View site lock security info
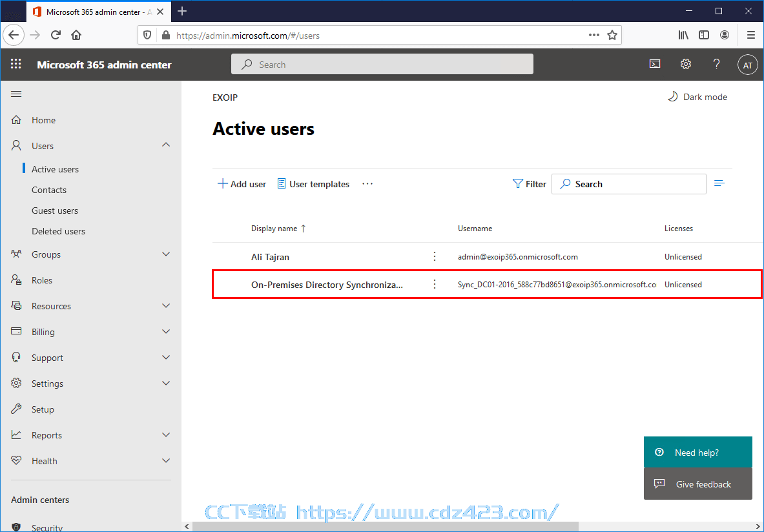Viewport: 764px width, 532px height. point(166,35)
